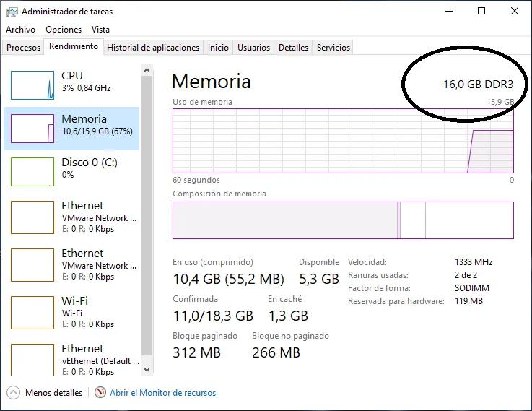Open the Archivo menu

coord(20,30)
